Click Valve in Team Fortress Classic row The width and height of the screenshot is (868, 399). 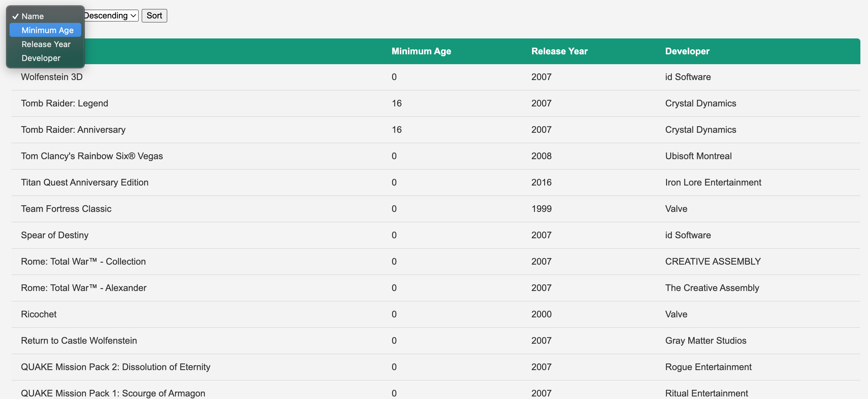(x=676, y=209)
